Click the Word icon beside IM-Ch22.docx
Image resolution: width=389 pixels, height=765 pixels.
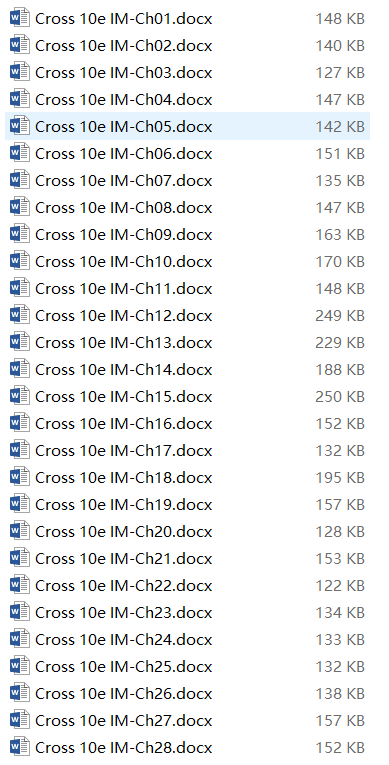coord(20,585)
